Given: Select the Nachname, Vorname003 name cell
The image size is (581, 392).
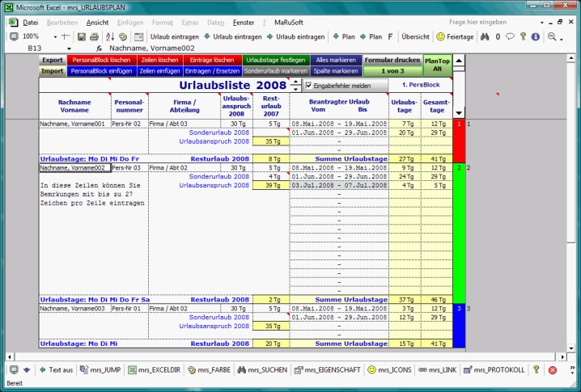Looking at the screenshot, I should pos(74,308).
